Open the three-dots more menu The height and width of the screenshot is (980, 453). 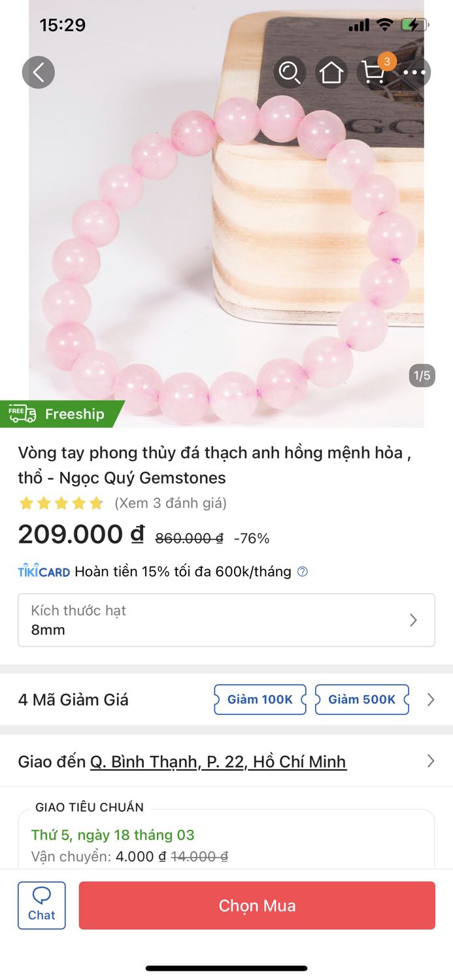[414, 73]
